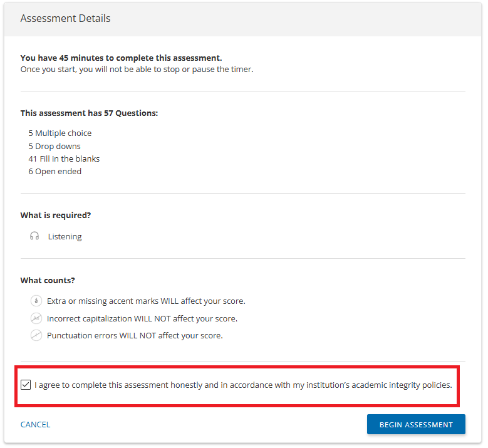488x448 pixels.
Task: Click the punctuation errors icon
Action: click(x=36, y=335)
